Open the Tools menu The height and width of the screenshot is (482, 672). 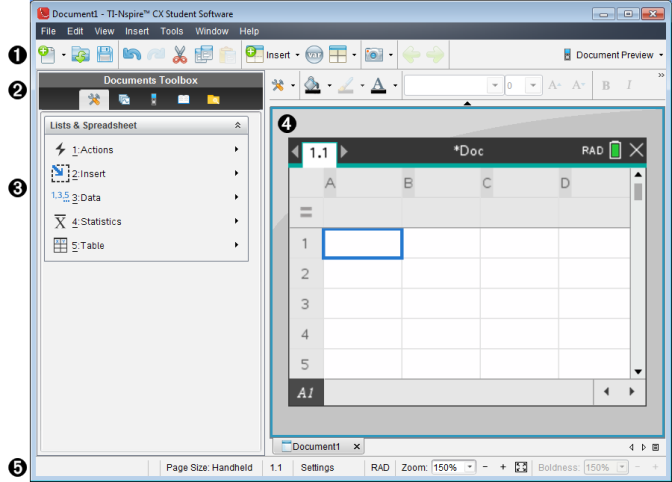click(x=172, y=31)
